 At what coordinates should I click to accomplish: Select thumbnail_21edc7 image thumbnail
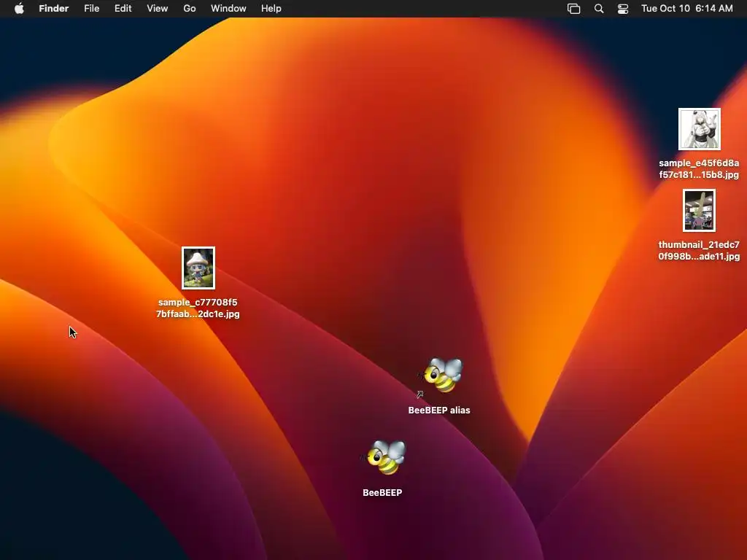[x=699, y=211]
